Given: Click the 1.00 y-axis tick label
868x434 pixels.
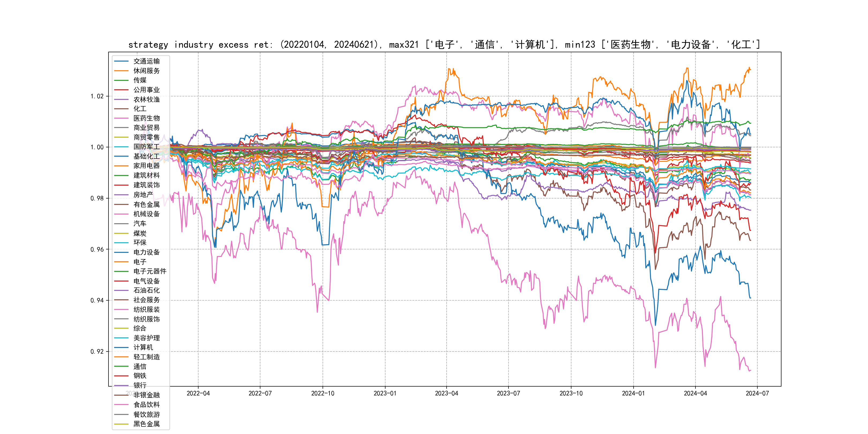Looking at the screenshot, I should pyautogui.click(x=97, y=147).
